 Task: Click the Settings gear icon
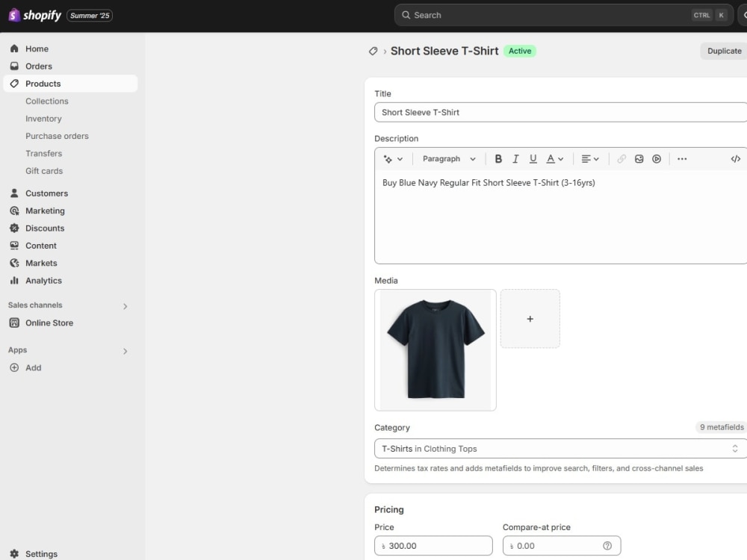click(14, 554)
